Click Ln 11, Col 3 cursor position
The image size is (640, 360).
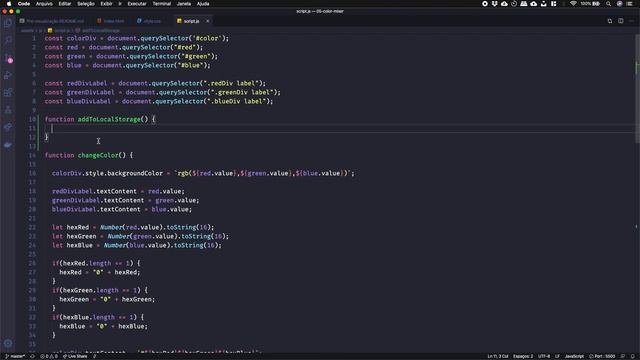498,356
